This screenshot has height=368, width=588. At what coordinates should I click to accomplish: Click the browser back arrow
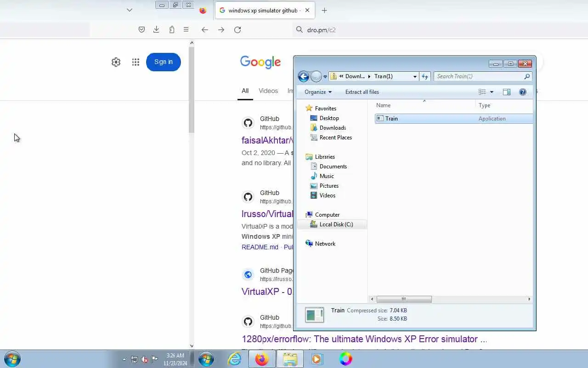coord(205,29)
